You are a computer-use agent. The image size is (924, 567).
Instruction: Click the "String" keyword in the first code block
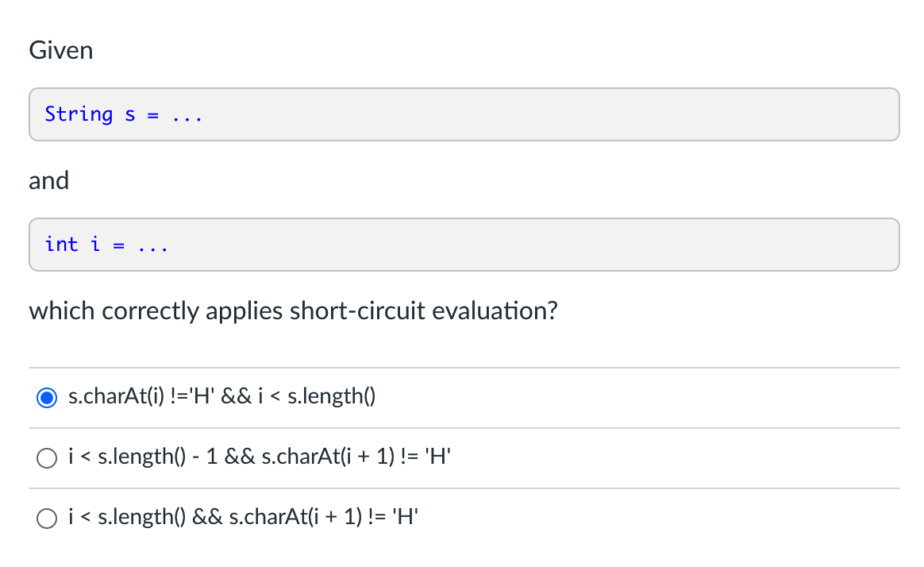coord(79,114)
